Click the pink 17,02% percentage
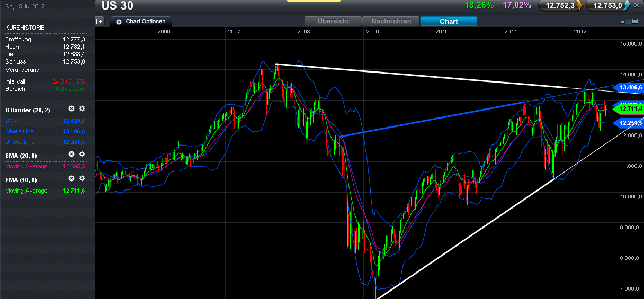This screenshot has height=299, width=644. [x=516, y=5]
